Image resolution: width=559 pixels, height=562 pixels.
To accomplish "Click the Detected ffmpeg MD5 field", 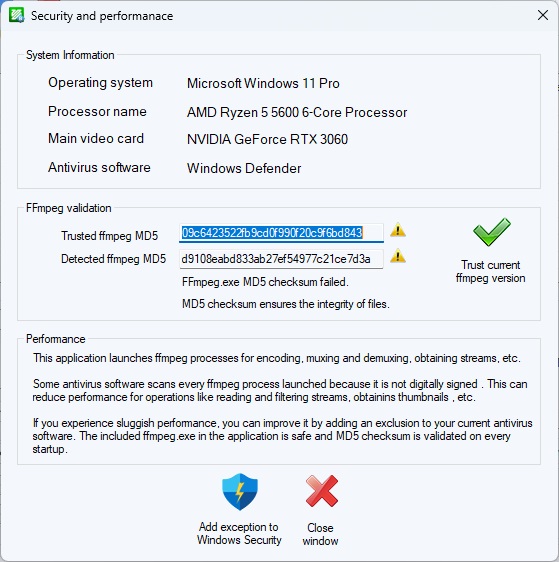I will 281,259.
